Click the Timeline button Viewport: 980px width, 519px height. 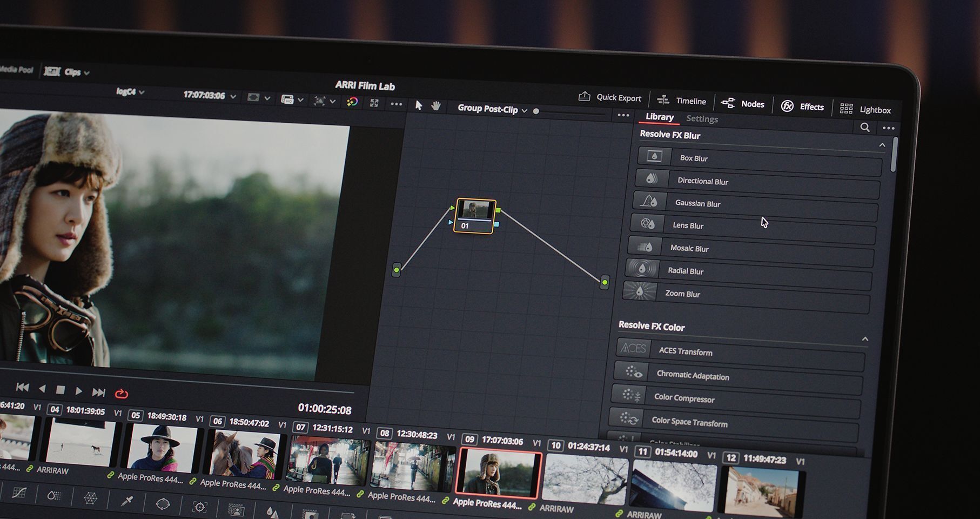coord(682,101)
